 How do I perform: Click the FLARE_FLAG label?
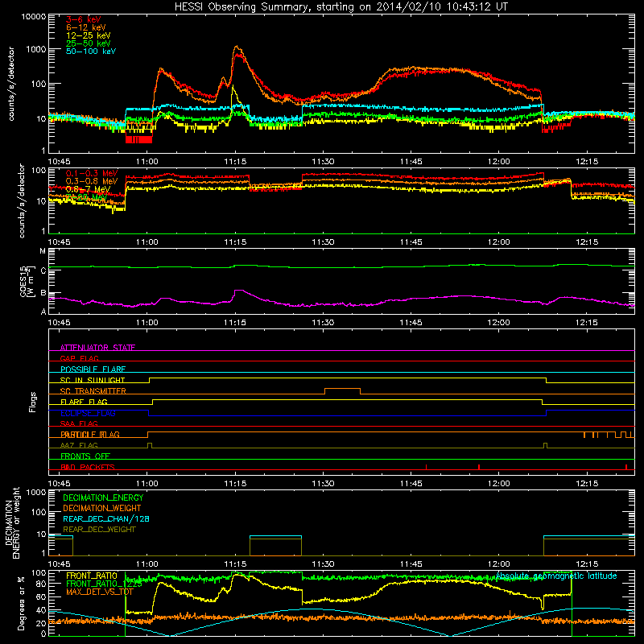tap(84, 402)
